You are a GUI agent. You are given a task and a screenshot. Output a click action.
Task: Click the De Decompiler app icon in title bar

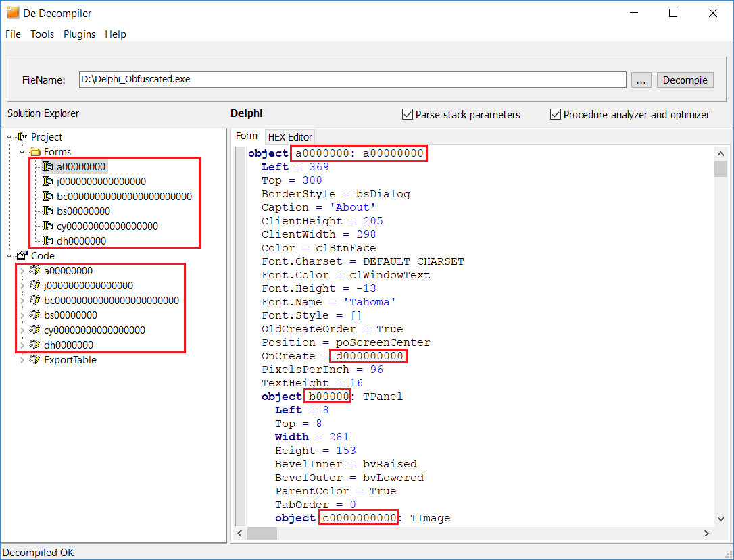click(x=12, y=12)
